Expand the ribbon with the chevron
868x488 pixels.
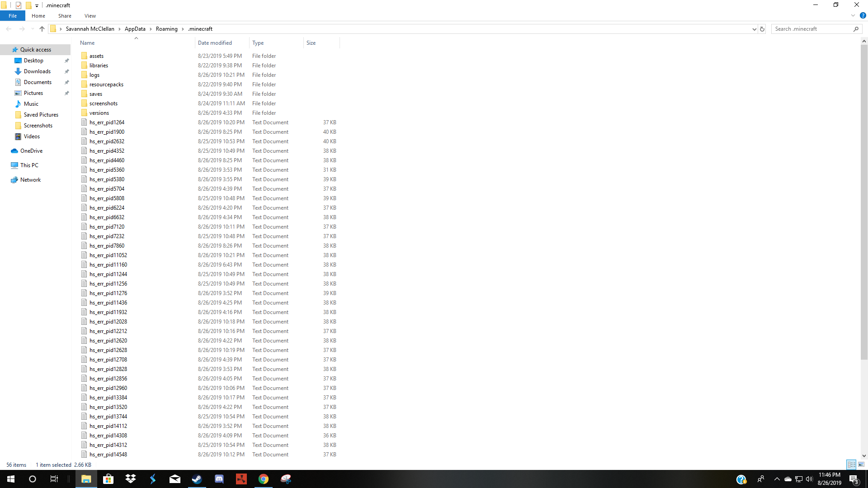(853, 15)
